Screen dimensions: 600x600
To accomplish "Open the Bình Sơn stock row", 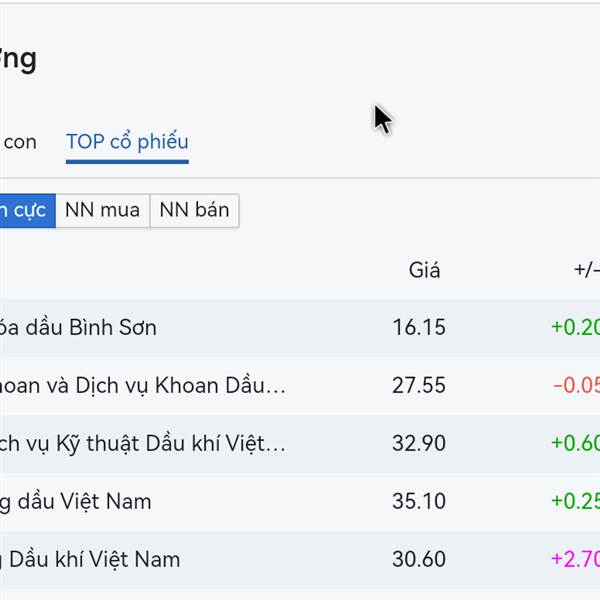I will (x=78, y=328).
